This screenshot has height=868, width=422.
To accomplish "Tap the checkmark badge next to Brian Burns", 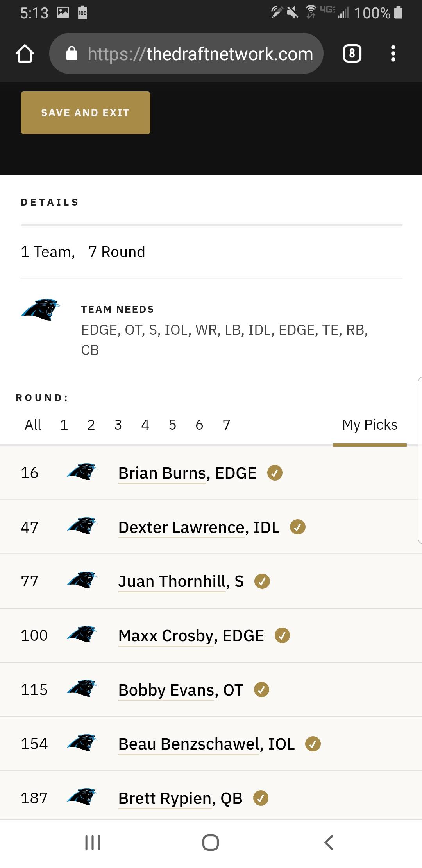I will (275, 473).
